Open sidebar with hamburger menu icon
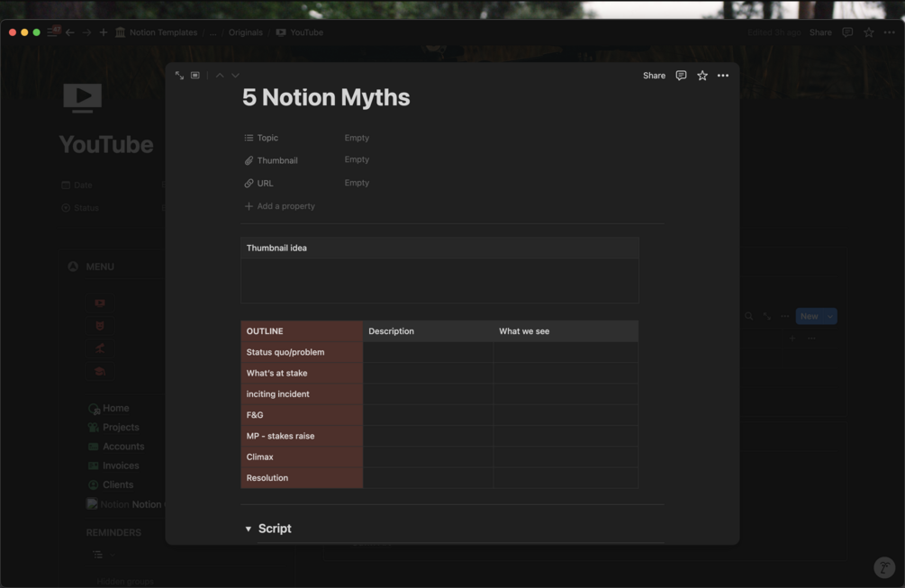Screen dimensions: 905x588 (x=52, y=32)
